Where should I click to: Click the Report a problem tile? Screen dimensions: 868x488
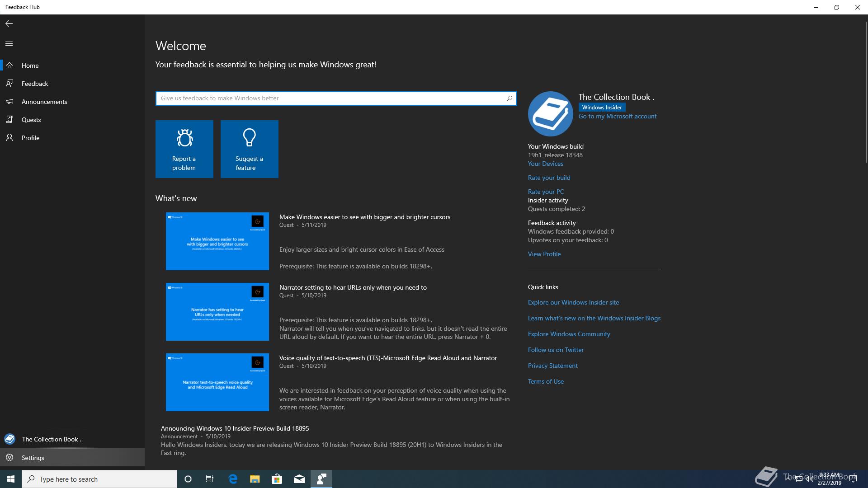point(184,149)
